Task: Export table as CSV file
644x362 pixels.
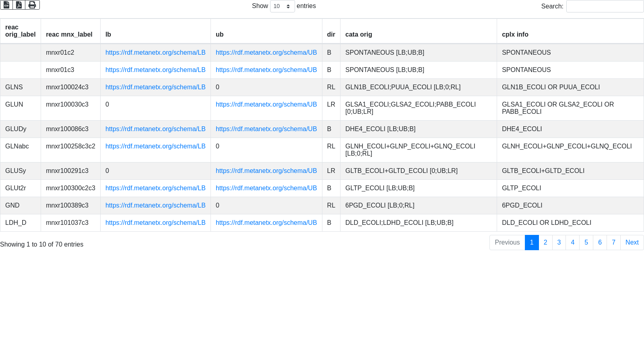Action: pyautogui.click(x=6, y=5)
